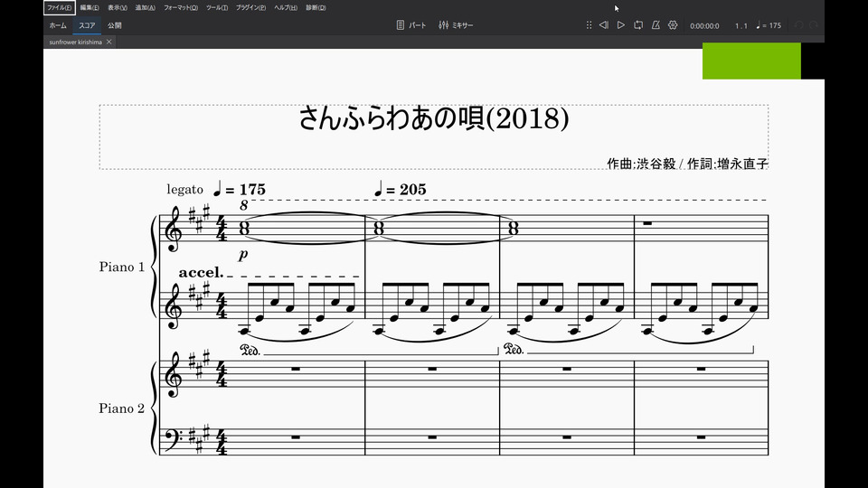Select the first Ped. pedal marking
Screen dimensions: 868x488
pos(250,350)
